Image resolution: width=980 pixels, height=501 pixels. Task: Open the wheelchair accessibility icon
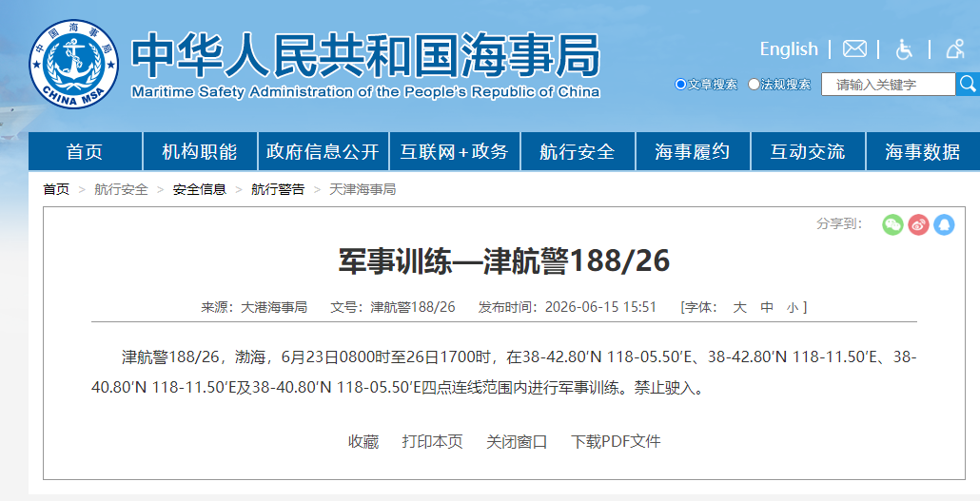pos(904,48)
